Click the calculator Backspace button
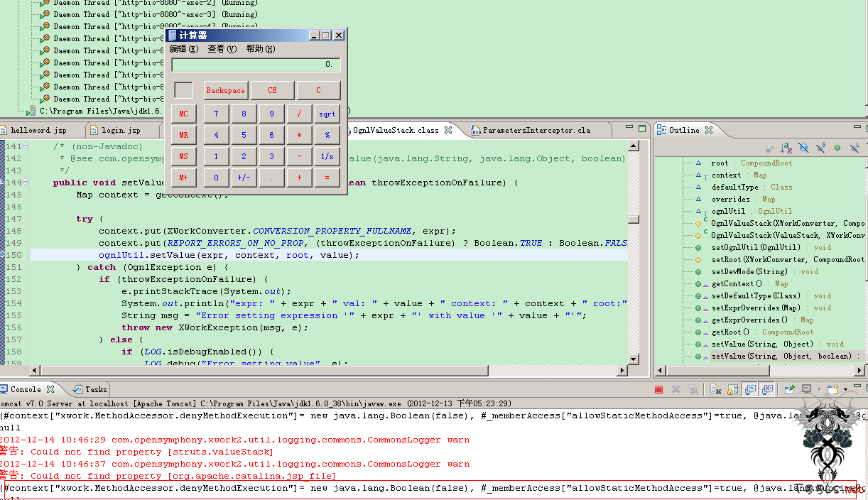The width and height of the screenshot is (868, 500). tap(225, 90)
